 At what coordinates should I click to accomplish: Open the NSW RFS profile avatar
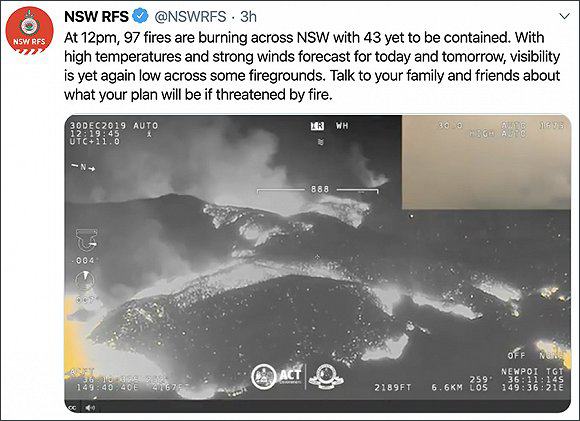click(30, 31)
